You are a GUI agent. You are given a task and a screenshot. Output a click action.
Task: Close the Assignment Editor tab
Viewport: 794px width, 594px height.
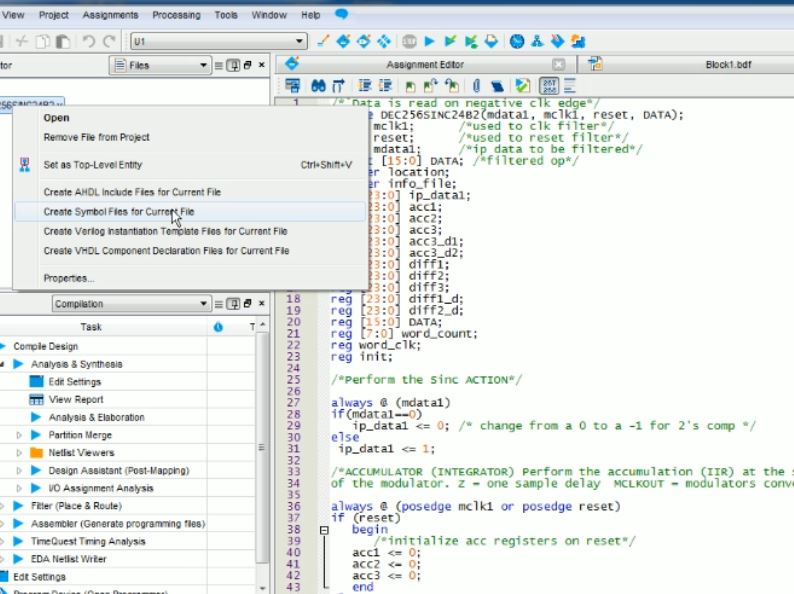pos(559,64)
